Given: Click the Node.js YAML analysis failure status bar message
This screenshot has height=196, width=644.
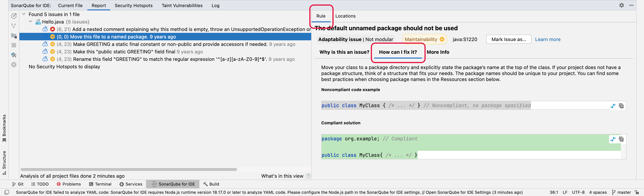Looking at the screenshot, I should click(x=269, y=192).
